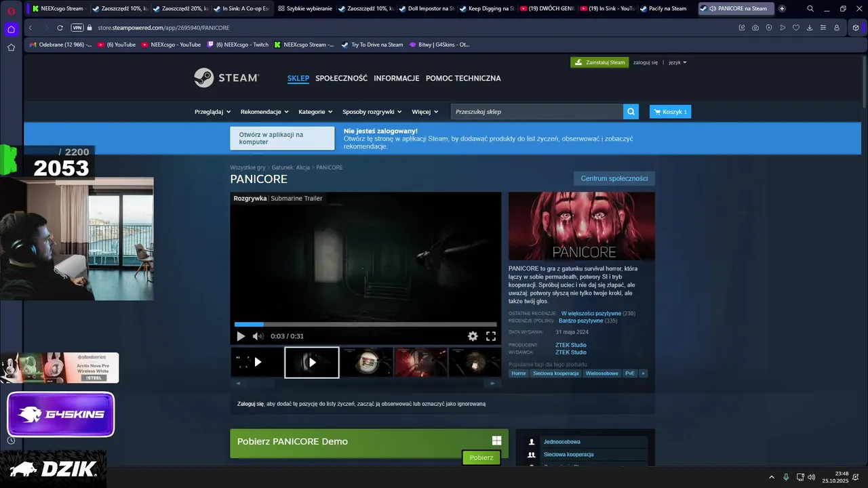Click the share page icon in toolbar
Screen dimensions: 868x488
(742, 28)
